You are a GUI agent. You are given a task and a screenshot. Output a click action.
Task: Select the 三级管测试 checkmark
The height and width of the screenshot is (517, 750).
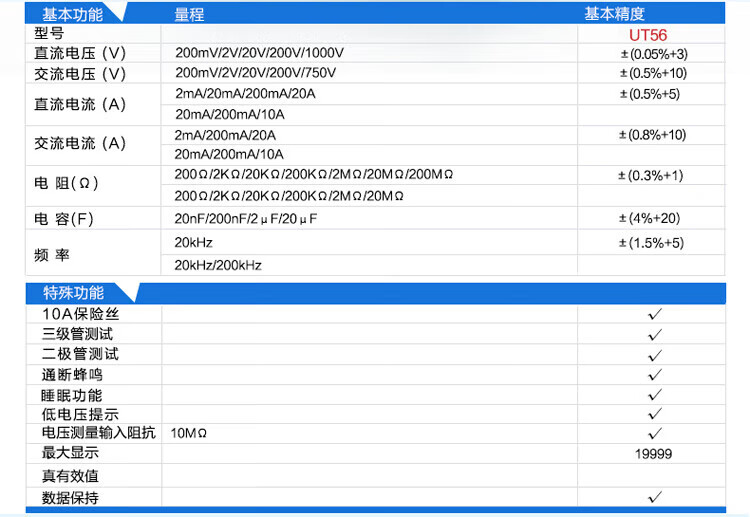[x=655, y=334]
